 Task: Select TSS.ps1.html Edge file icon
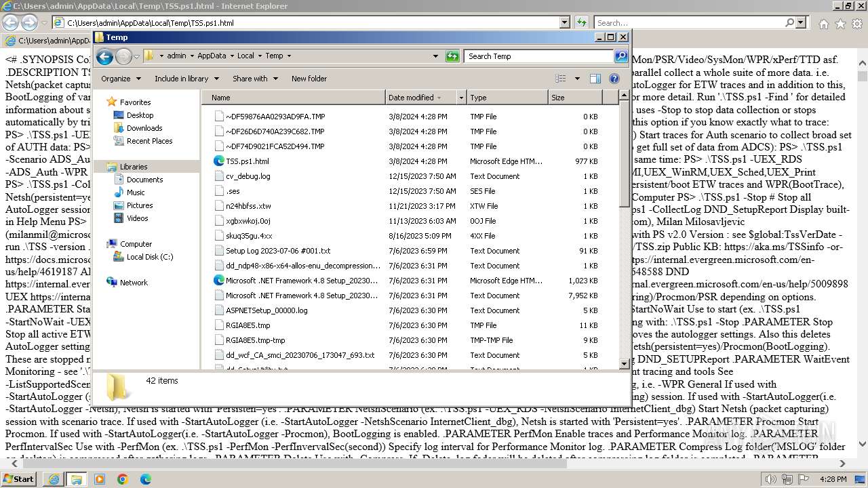coord(219,161)
